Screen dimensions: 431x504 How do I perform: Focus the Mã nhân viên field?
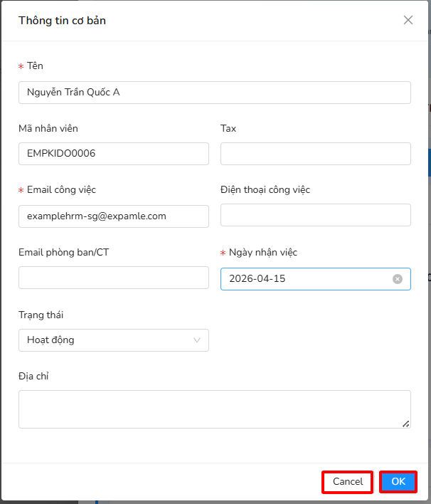pos(114,154)
